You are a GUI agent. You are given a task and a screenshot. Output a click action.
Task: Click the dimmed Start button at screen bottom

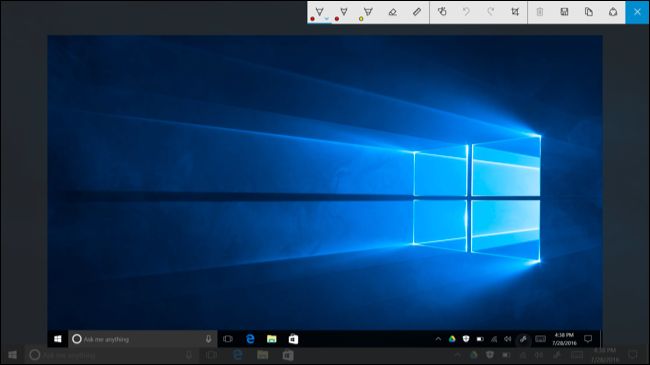point(12,355)
